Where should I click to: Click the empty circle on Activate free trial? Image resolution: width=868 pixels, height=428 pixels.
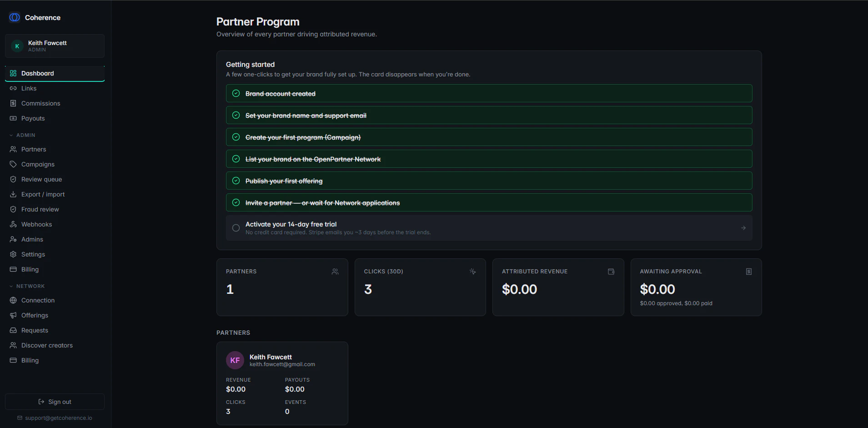coord(236,228)
